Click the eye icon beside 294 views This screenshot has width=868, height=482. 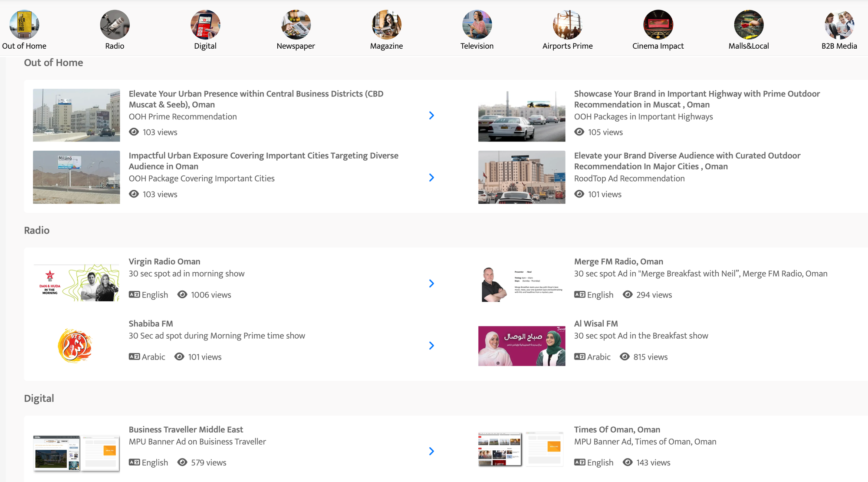pyautogui.click(x=628, y=294)
